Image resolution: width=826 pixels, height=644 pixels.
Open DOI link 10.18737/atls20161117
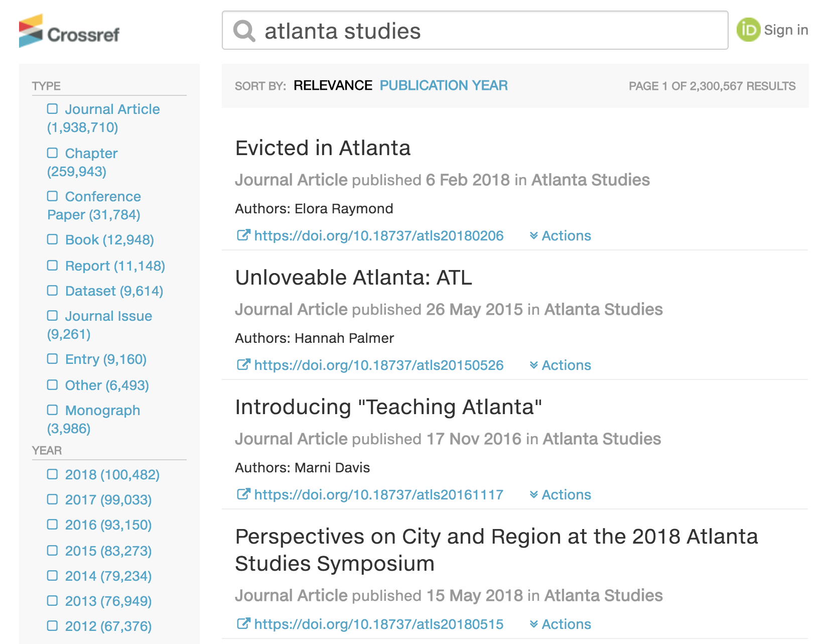pyautogui.click(x=379, y=494)
